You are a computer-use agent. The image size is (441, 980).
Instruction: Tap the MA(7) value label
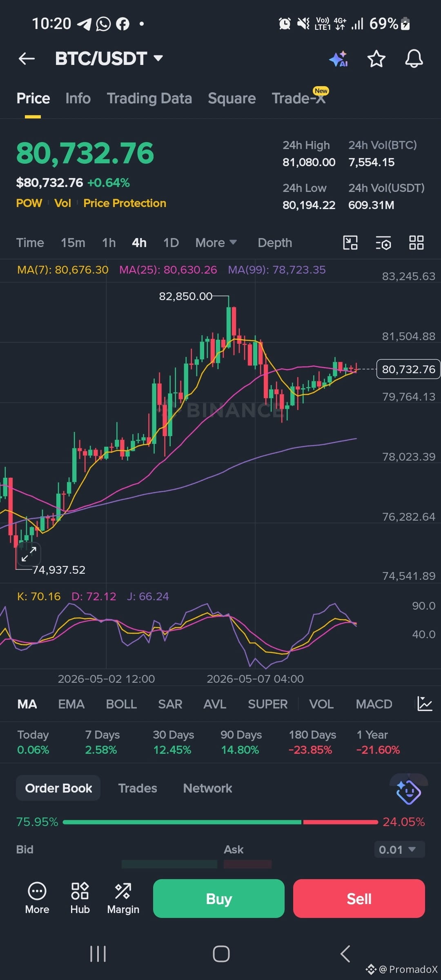click(63, 269)
